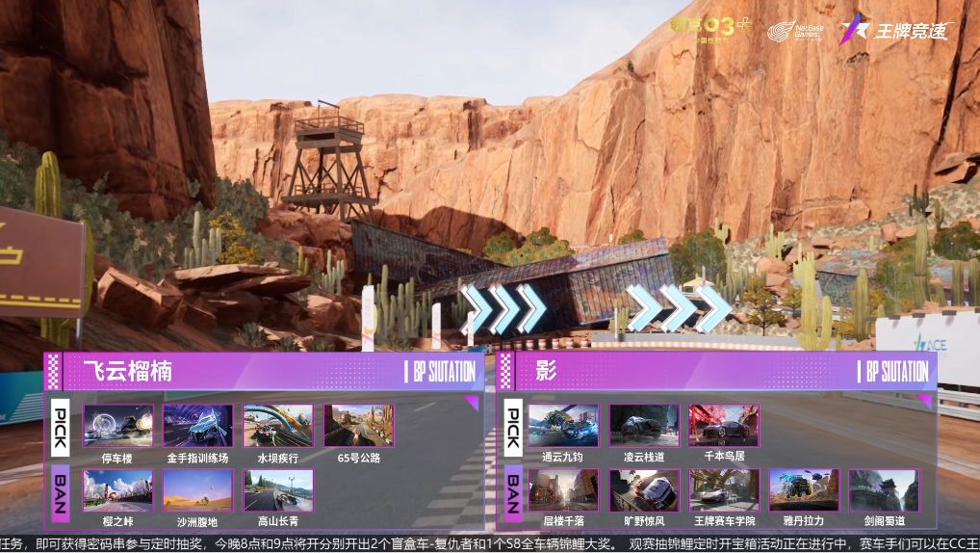Select the 沙洲腹地 banned track thumbnail
The height and width of the screenshot is (553, 980).
[x=197, y=491]
